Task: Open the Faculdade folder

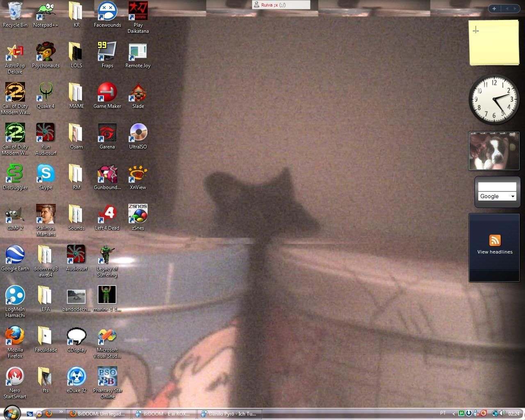Action: 46,339
